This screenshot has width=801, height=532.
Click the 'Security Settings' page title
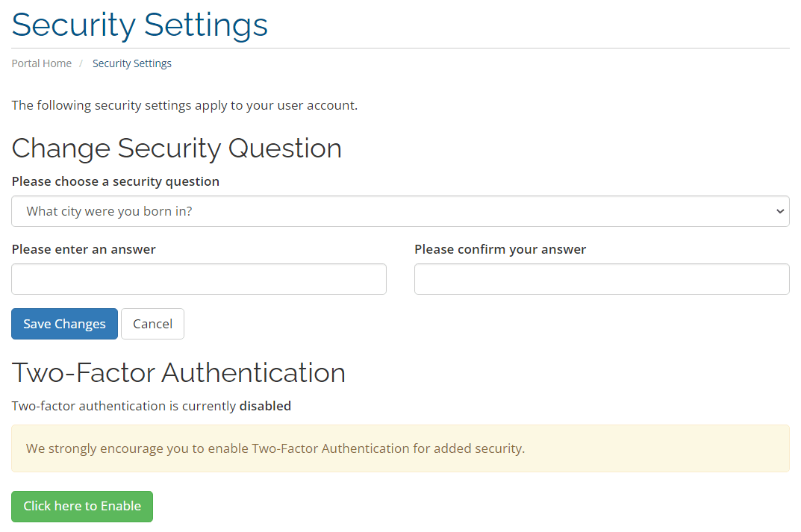tap(140, 25)
